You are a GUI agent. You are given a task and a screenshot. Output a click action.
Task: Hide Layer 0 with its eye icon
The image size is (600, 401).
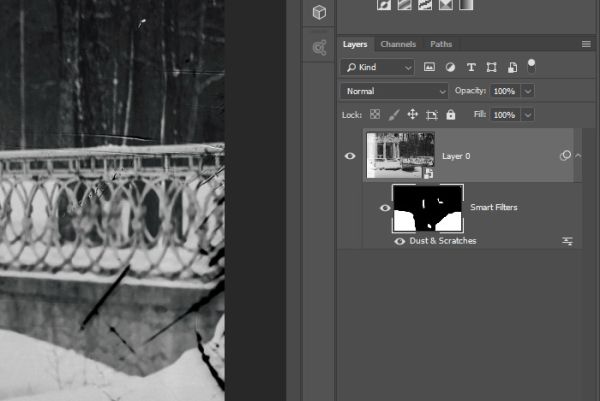350,156
